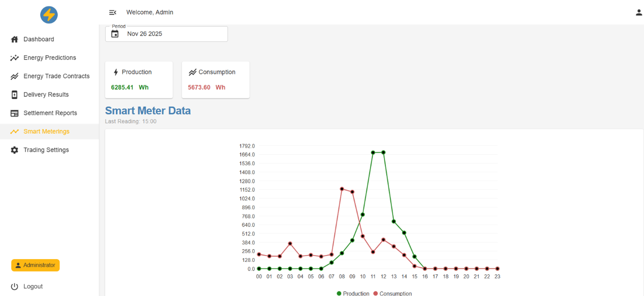Open the user profile icon at top right
The width and height of the screenshot is (644, 296).
[x=639, y=13]
